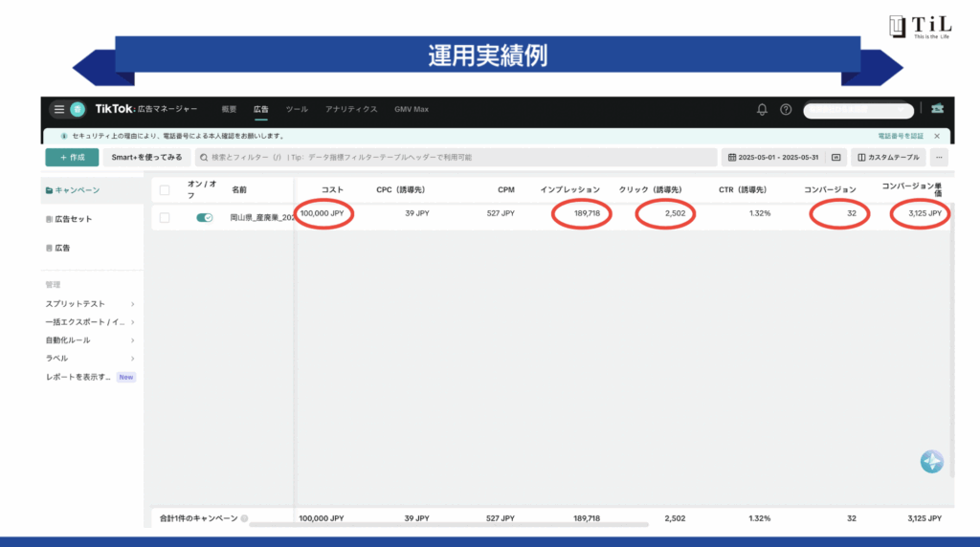Open the help question mark icon

[786, 110]
